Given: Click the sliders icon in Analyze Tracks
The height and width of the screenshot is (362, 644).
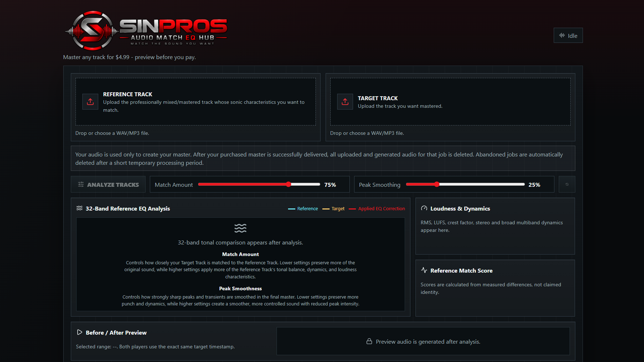Looking at the screenshot, I should coord(81,184).
